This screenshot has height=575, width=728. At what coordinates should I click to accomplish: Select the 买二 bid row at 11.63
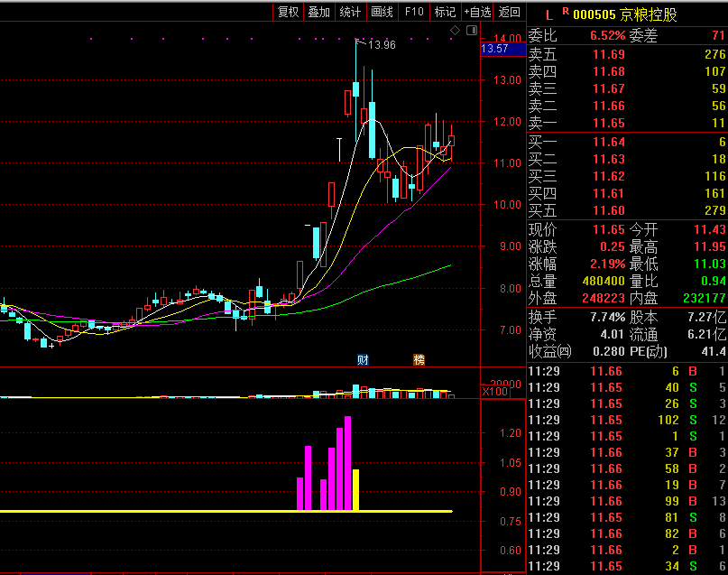627,159
